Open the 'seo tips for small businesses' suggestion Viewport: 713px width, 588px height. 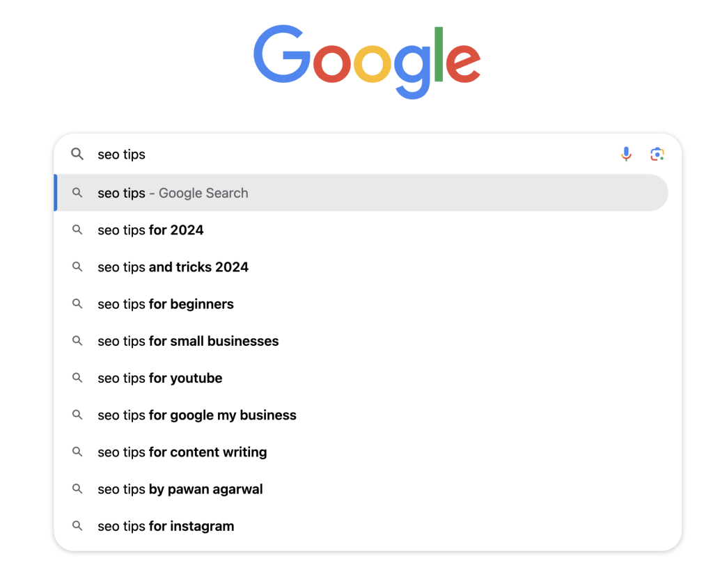coord(188,341)
